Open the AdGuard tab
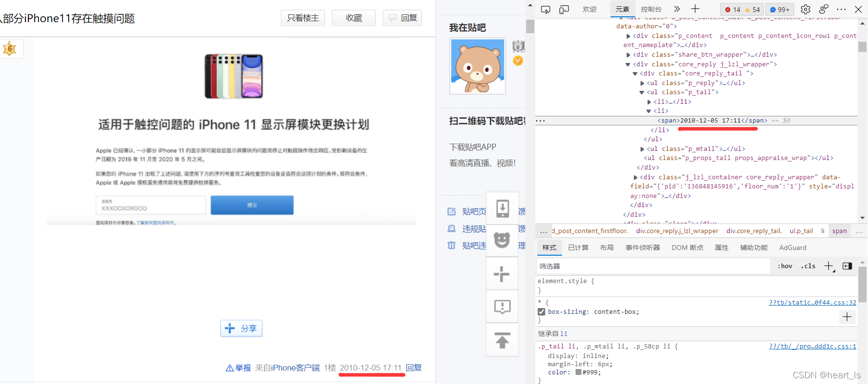The height and width of the screenshot is (384, 868). coord(793,248)
